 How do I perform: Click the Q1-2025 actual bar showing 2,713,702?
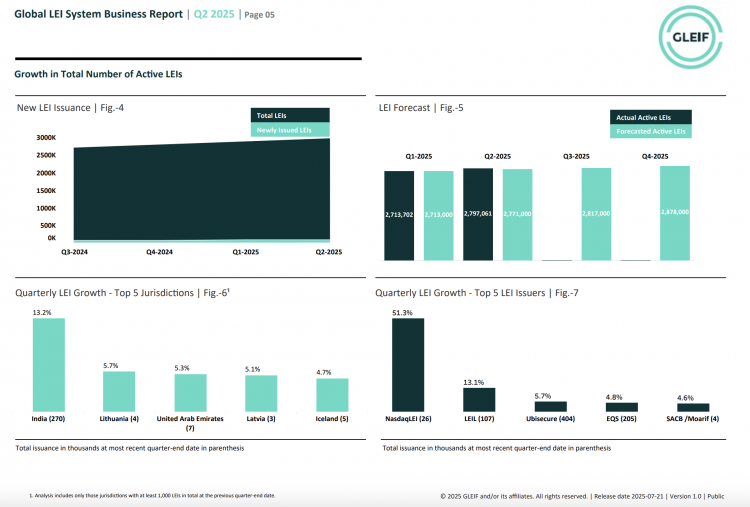coord(399,215)
